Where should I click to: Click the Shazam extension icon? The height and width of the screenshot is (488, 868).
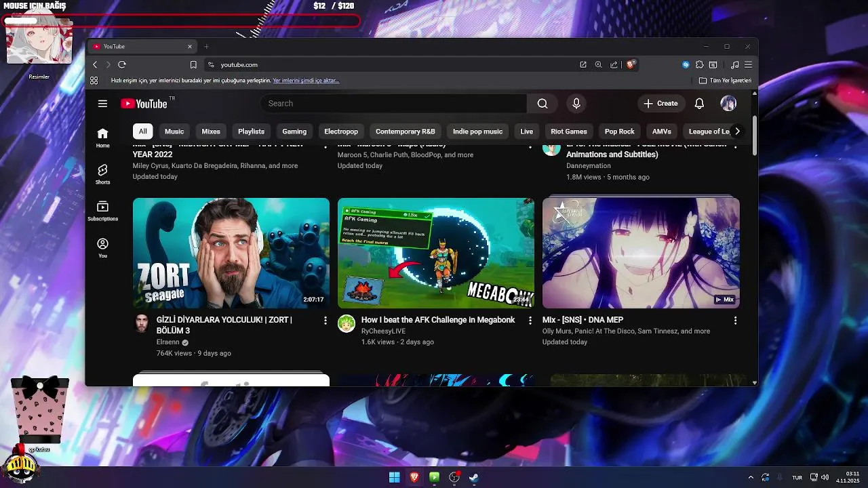[x=686, y=64]
